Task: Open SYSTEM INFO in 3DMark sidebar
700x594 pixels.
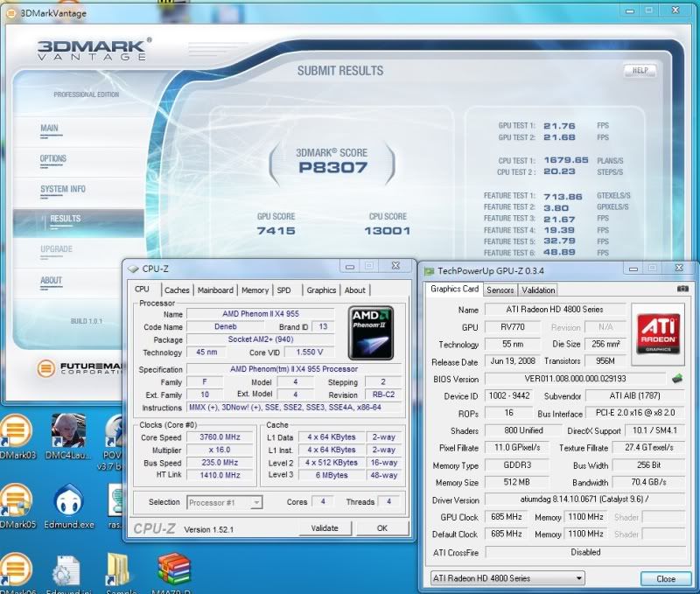Action: click(x=63, y=189)
